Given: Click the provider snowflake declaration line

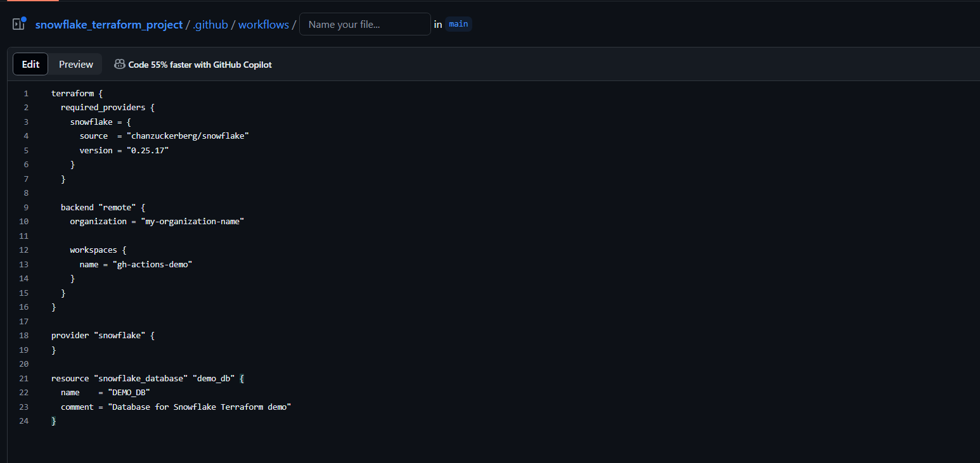Looking at the screenshot, I should [x=101, y=335].
